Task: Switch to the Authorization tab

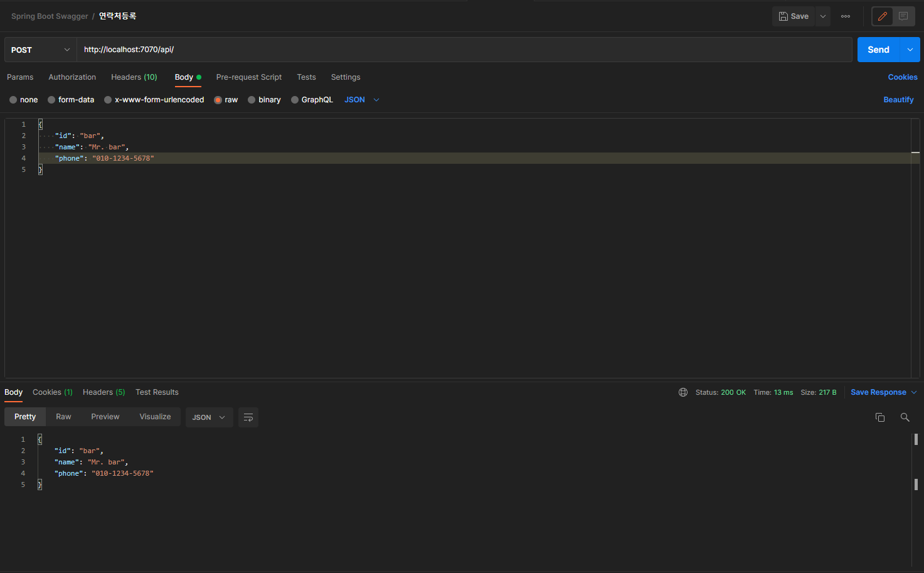Action: (72, 77)
